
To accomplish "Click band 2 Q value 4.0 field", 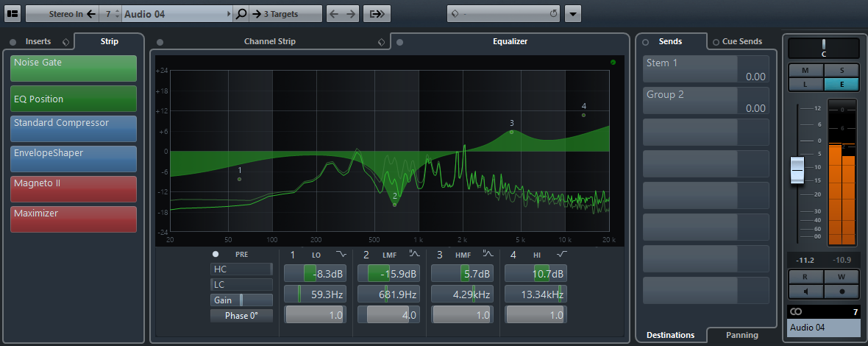I will (x=388, y=314).
